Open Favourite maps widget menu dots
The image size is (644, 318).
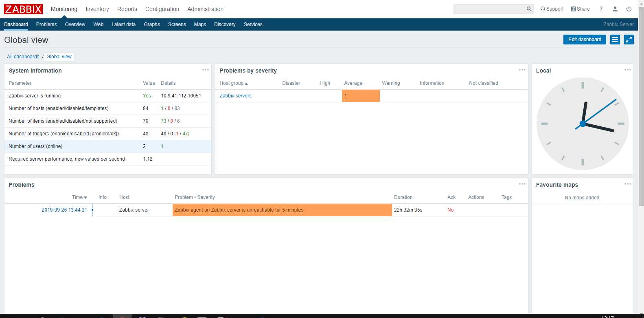[x=628, y=184]
